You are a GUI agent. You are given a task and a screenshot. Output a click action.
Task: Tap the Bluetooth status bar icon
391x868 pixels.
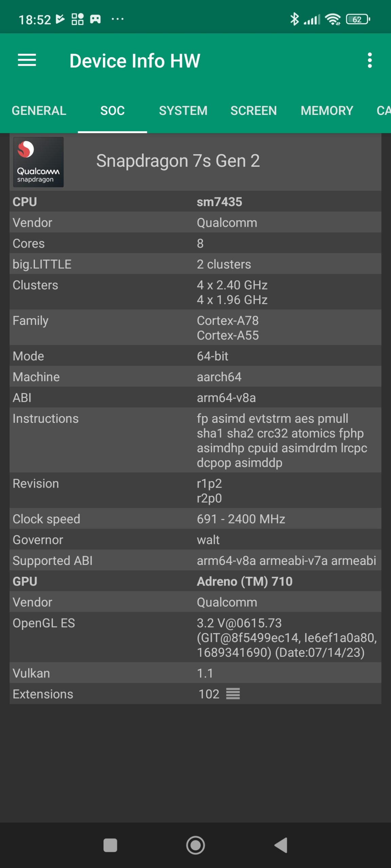294,19
